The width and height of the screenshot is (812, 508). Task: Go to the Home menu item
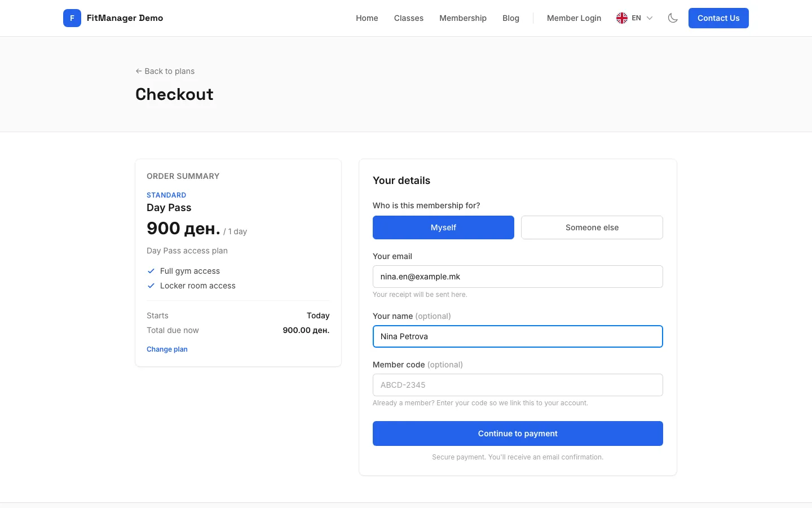(x=367, y=18)
